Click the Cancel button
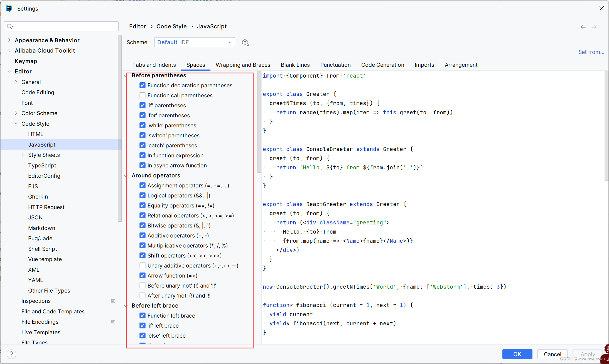Image resolution: width=609 pixels, height=364 pixels. tap(552, 354)
